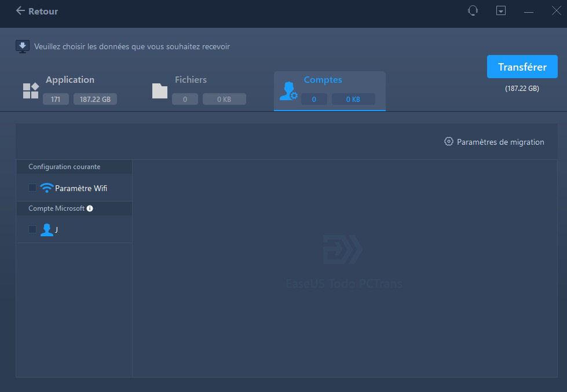The height and width of the screenshot is (392, 567).
Task: Close the PCTrans window
Action: [557, 11]
